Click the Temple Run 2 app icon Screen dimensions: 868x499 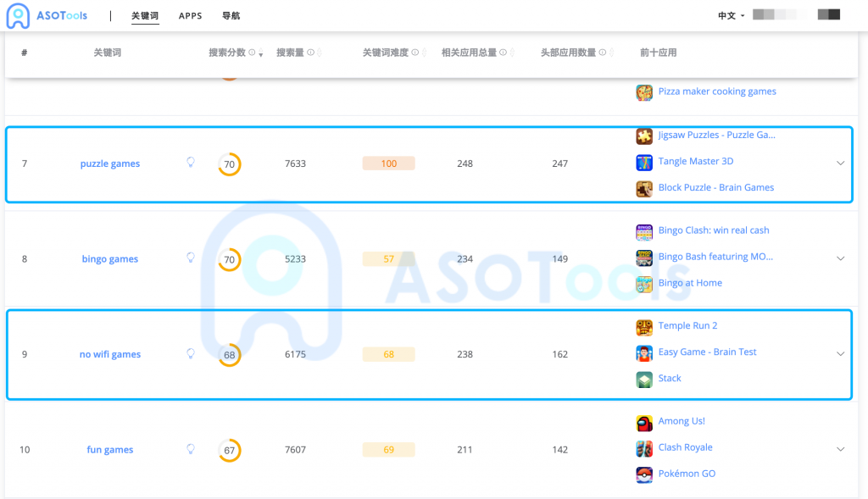pos(644,327)
